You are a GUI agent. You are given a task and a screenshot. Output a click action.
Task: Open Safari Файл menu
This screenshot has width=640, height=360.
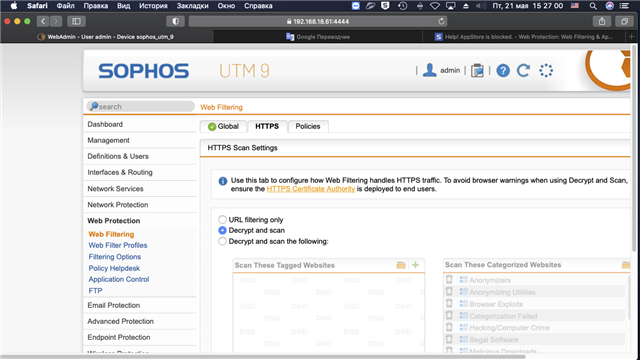(x=65, y=6)
